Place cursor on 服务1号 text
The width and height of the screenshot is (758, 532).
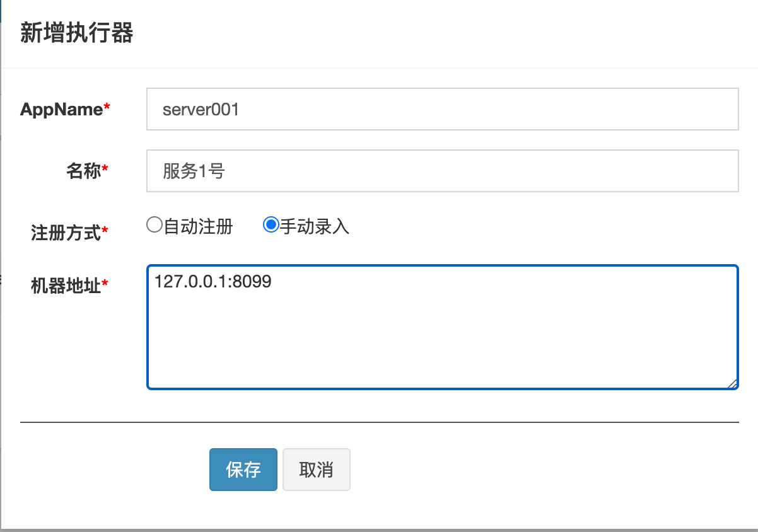click(x=194, y=171)
